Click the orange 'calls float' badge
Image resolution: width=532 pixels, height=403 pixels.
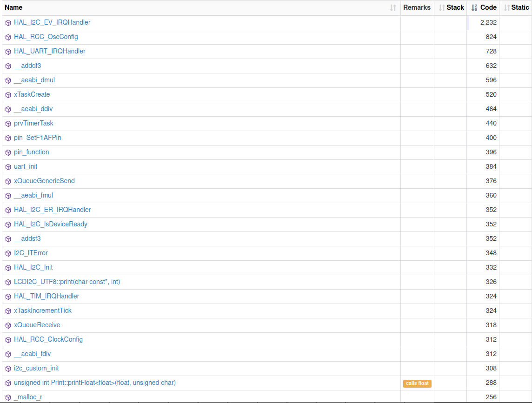point(417,383)
